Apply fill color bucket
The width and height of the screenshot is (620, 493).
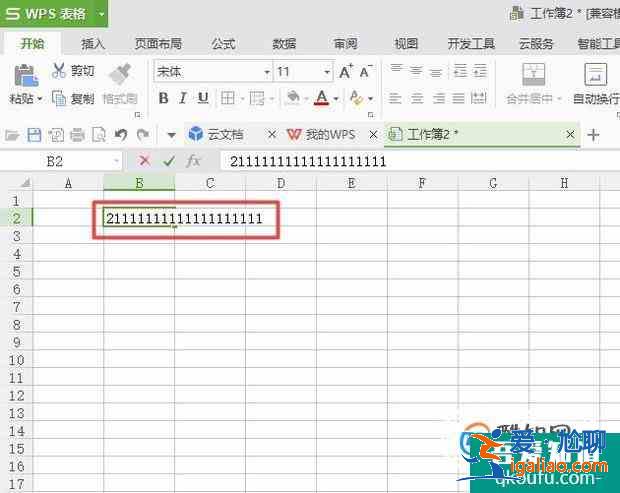pyautogui.click(x=293, y=98)
